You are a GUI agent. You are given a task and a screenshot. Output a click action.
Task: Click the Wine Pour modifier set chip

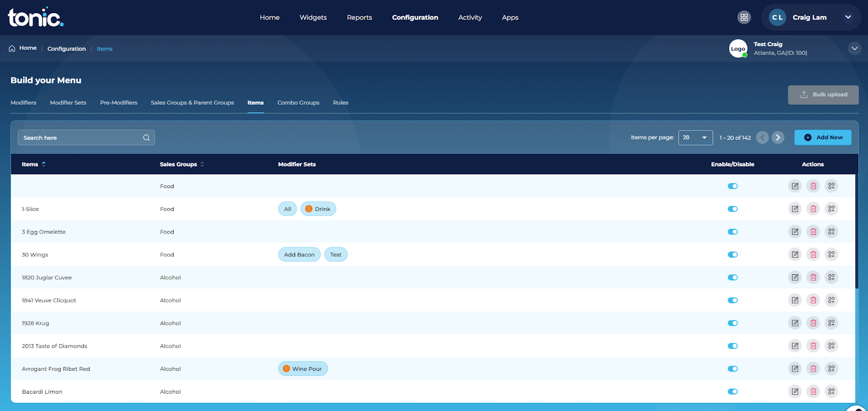pyautogui.click(x=303, y=369)
